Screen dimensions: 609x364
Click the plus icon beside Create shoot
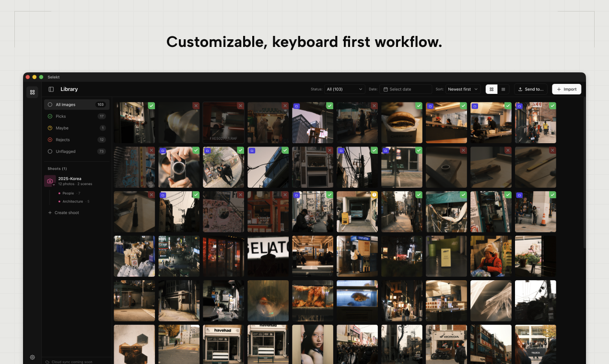50,213
